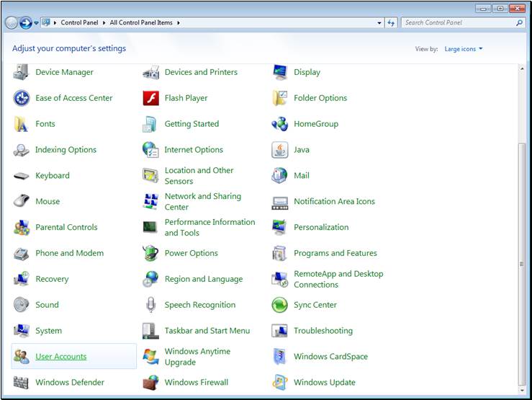
Task: Open the Sound speaker icon
Action: point(22,305)
